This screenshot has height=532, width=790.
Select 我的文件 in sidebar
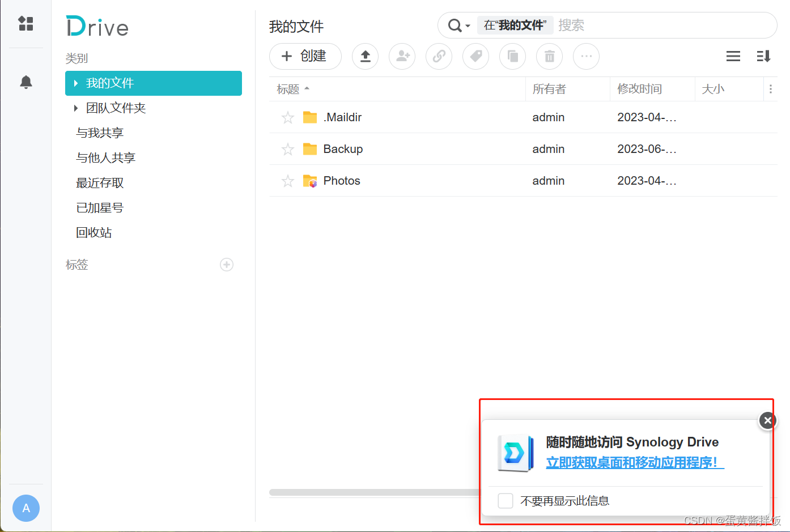[154, 83]
